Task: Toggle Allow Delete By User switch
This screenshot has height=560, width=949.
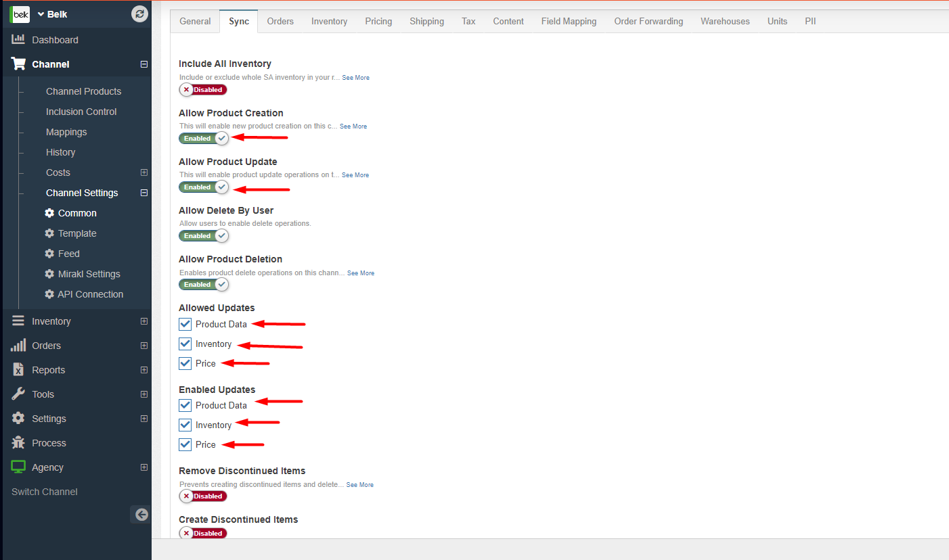Action: pyautogui.click(x=204, y=235)
